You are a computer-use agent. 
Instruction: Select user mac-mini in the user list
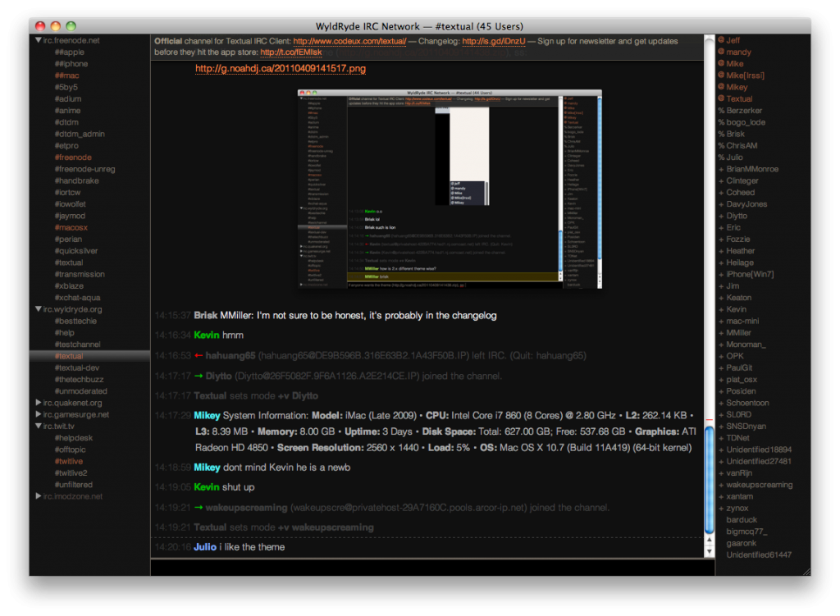point(742,321)
